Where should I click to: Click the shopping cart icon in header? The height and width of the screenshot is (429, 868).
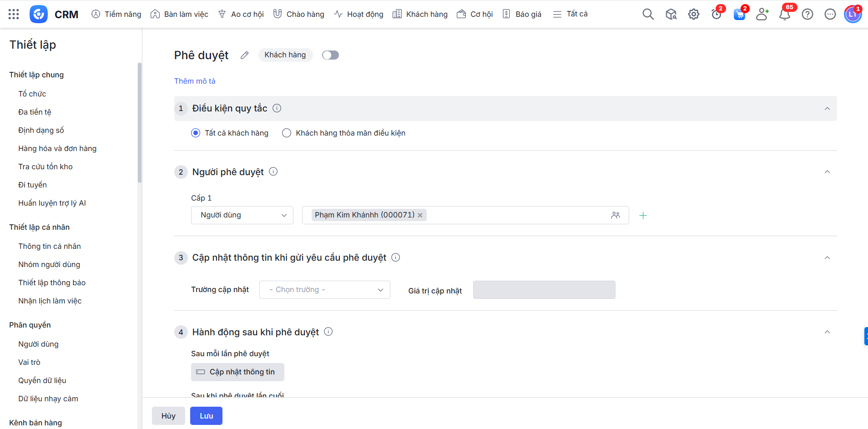[739, 14]
